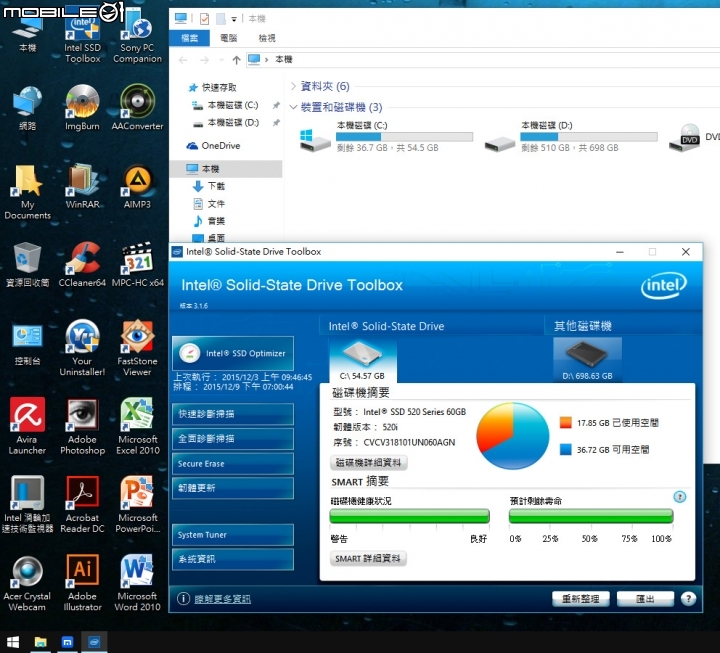The width and height of the screenshot is (720, 653).
Task: Launch Microsoft PowerPoint desktop shortcut
Action: coord(137,505)
